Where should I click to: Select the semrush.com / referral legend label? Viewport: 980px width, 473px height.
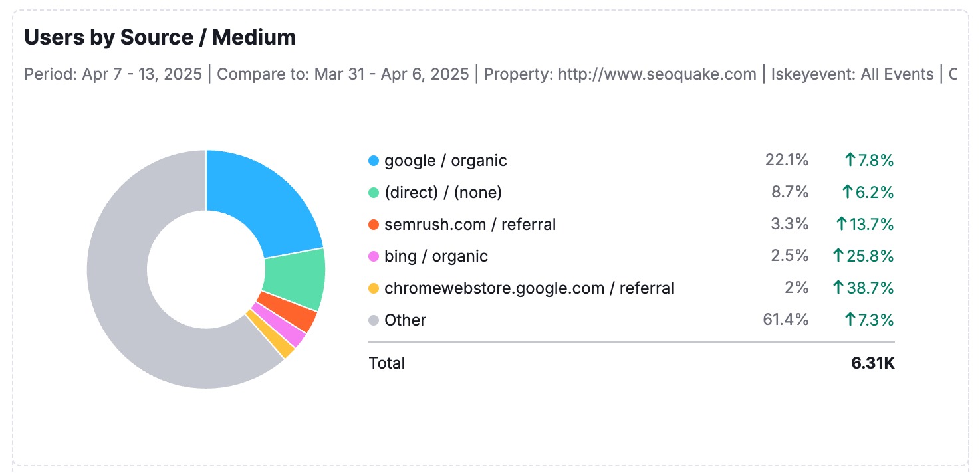pyautogui.click(x=470, y=225)
